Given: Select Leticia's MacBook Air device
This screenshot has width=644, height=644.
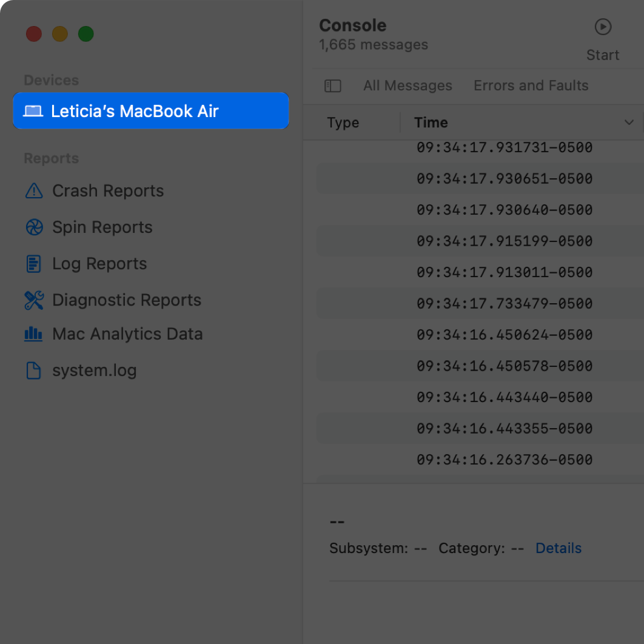Looking at the screenshot, I should point(150,111).
